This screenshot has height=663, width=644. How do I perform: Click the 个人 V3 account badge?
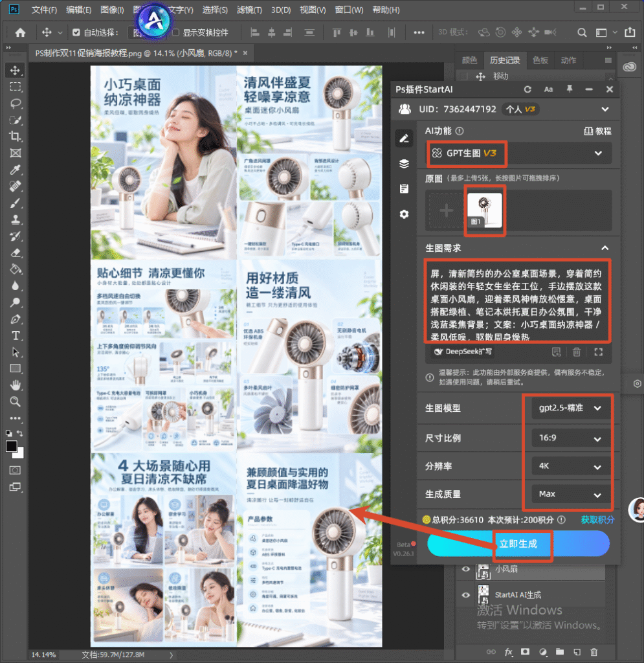[x=520, y=109]
